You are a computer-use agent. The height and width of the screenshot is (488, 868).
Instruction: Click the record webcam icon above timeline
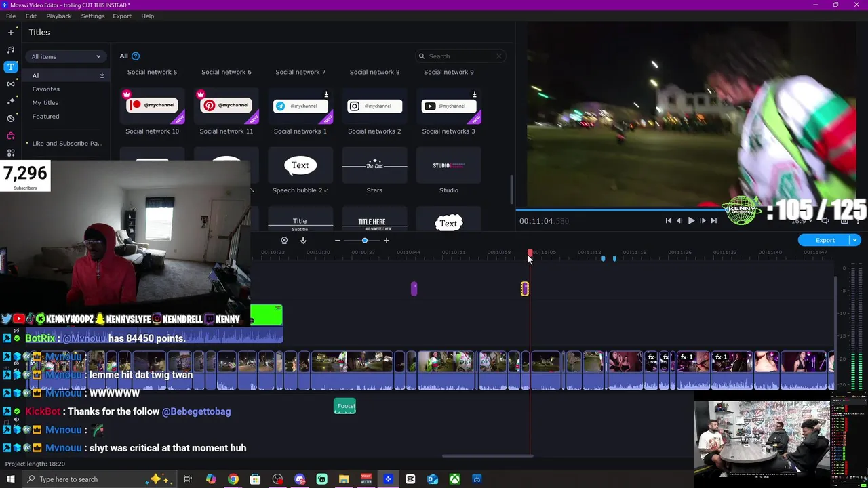284,240
